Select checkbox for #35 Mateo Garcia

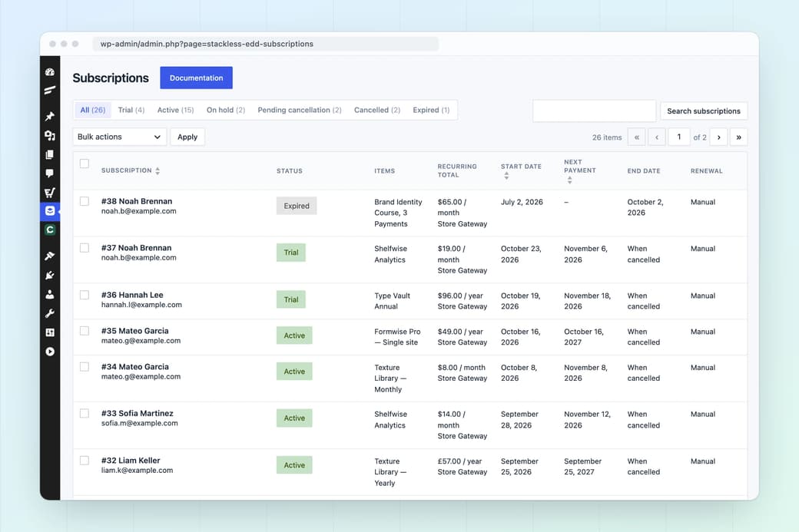pos(85,331)
